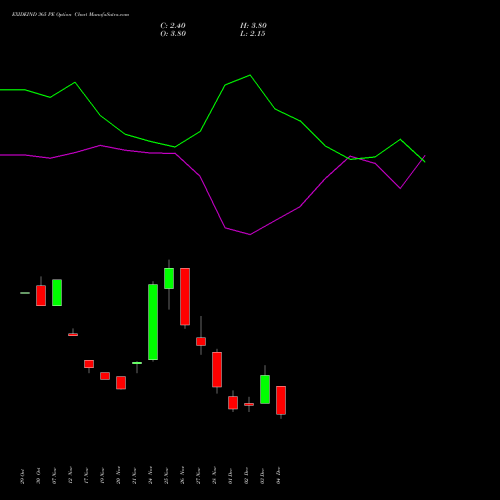Select the 01 Dec date label
This screenshot has width=500, height=500.
pos(230,476)
